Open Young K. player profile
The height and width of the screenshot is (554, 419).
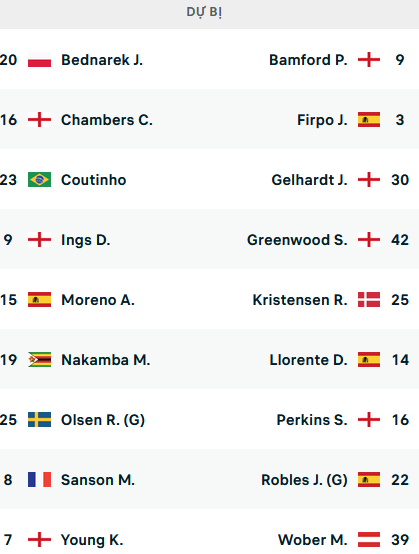coord(92,540)
